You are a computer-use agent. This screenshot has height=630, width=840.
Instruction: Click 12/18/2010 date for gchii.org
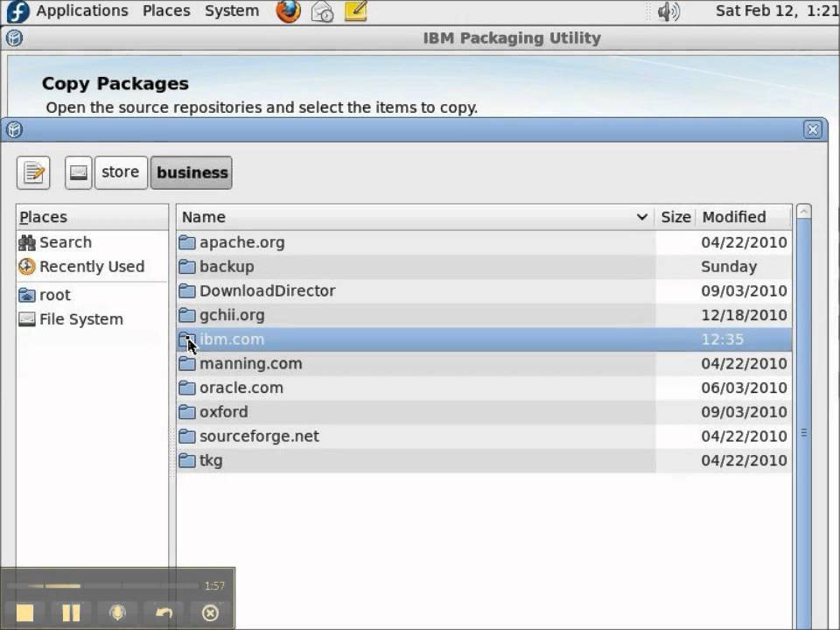click(x=744, y=315)
